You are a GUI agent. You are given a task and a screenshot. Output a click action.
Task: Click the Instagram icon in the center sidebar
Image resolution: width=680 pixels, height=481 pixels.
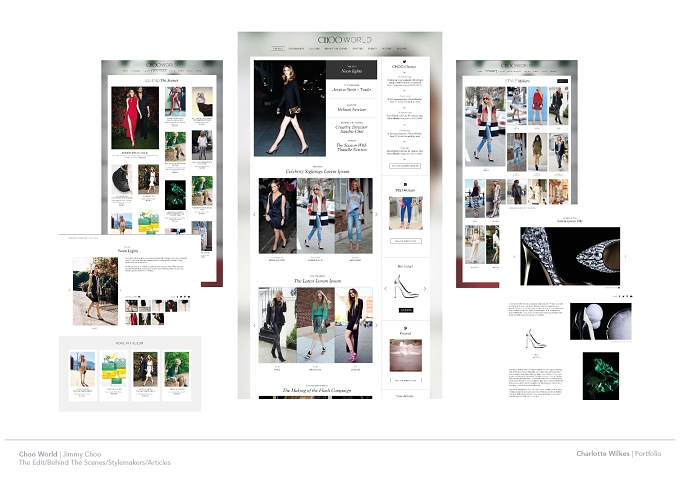pos(405,184)
